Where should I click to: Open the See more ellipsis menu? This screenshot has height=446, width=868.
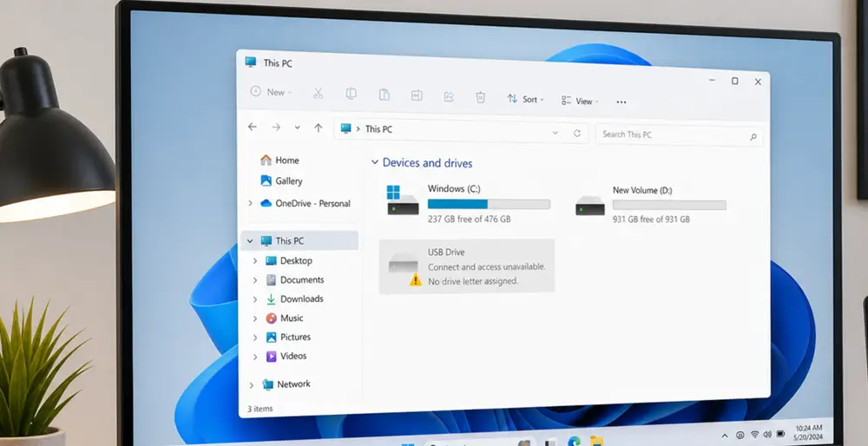(x=621, y=102)
